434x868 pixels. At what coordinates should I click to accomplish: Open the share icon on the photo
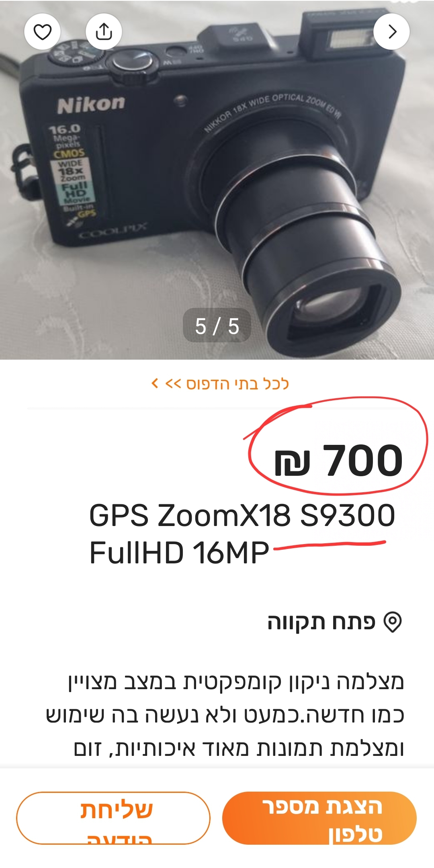tap(104, 32)
